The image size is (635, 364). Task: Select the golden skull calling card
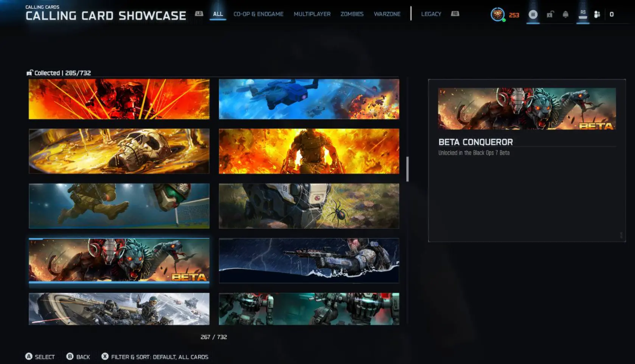[x=119, y=151]
